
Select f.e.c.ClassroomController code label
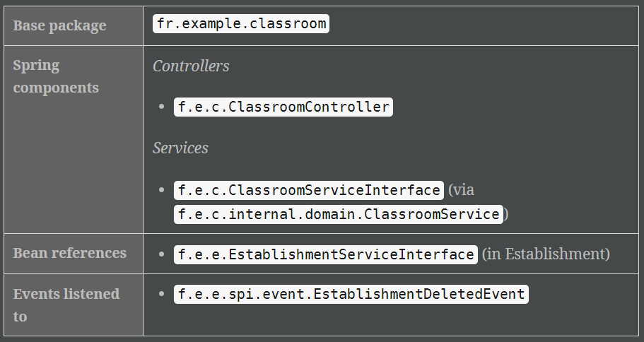[283, 107]
